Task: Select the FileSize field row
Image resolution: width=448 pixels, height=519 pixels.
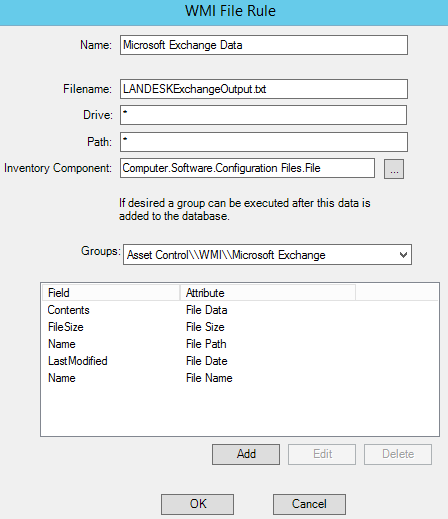Action: pyautogui.click(x=240, y=327)
